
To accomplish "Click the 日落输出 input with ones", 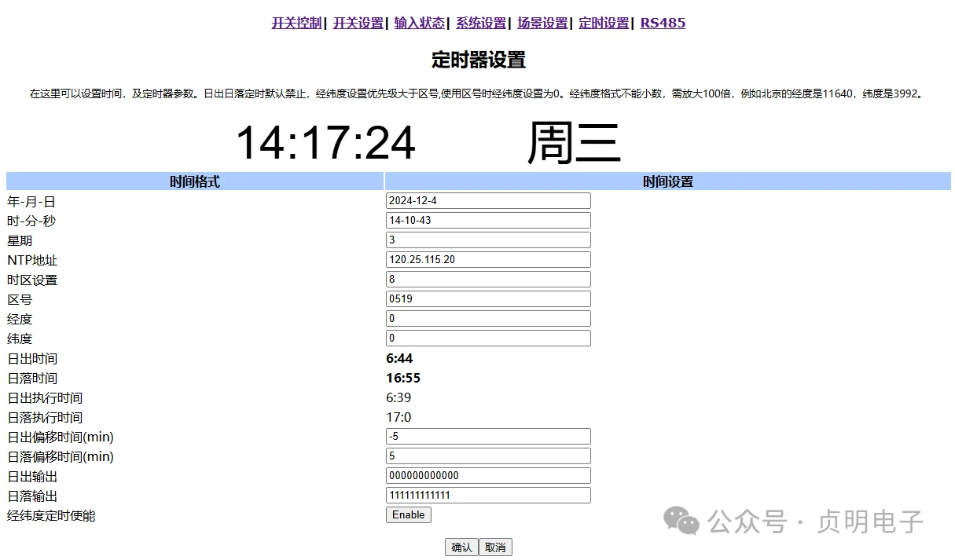I will coord(488,495).
